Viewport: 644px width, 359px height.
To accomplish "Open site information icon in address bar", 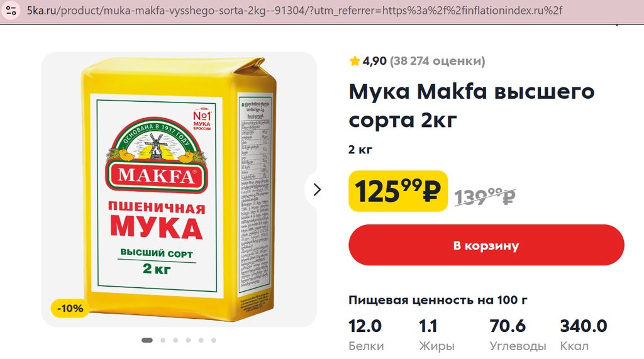I will [11, 10].
